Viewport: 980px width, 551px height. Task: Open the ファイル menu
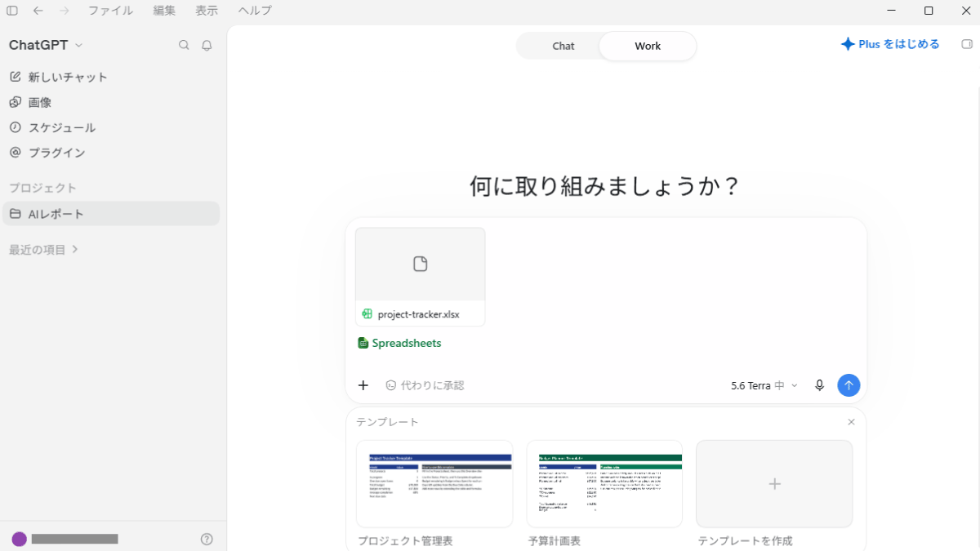[110, 11]
